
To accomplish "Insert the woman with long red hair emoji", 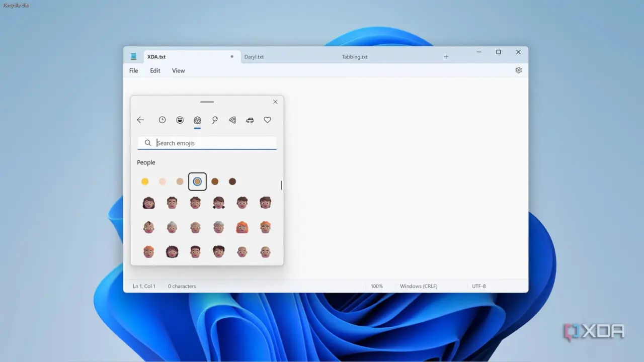I will click(x=242, y=227).
